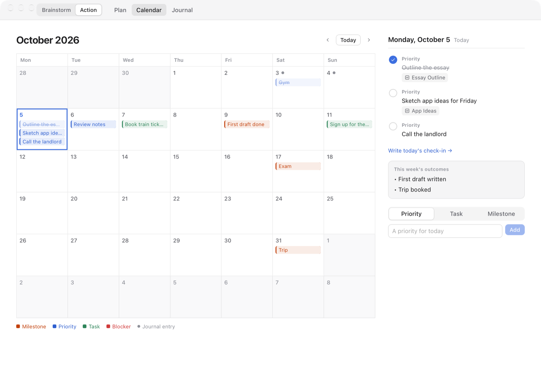
Task: Open the Journal tab
Action: tap(182, 10)
